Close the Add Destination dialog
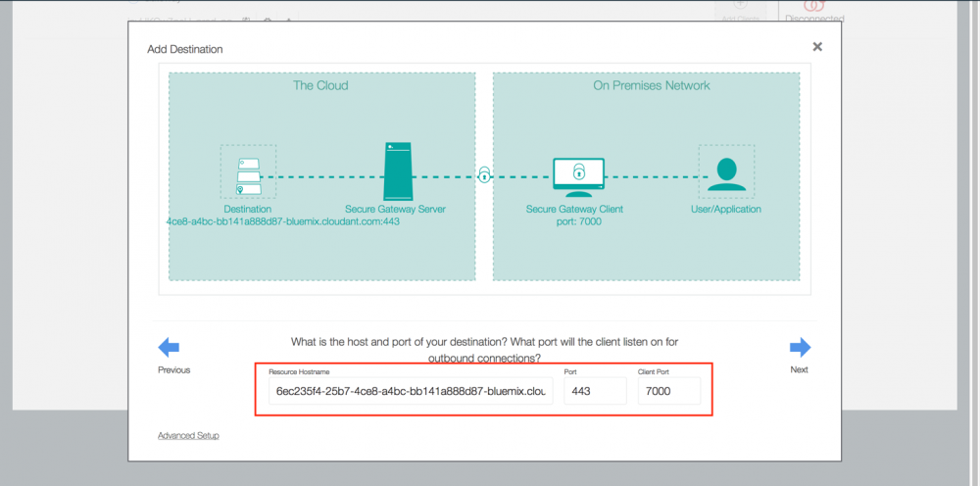 tap(817, 47)
